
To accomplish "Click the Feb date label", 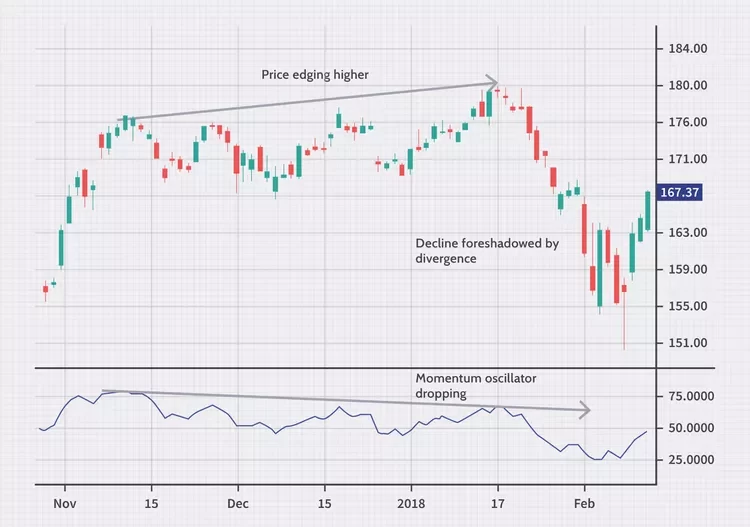I will (585, 504).
